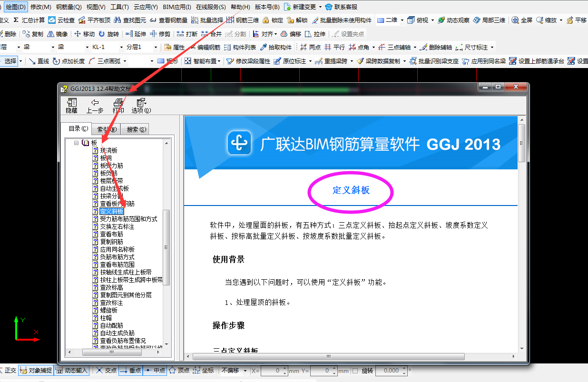Select the 旋转 rotate tool
Viewport: 588px width, 382px height.
click(108, 34)
